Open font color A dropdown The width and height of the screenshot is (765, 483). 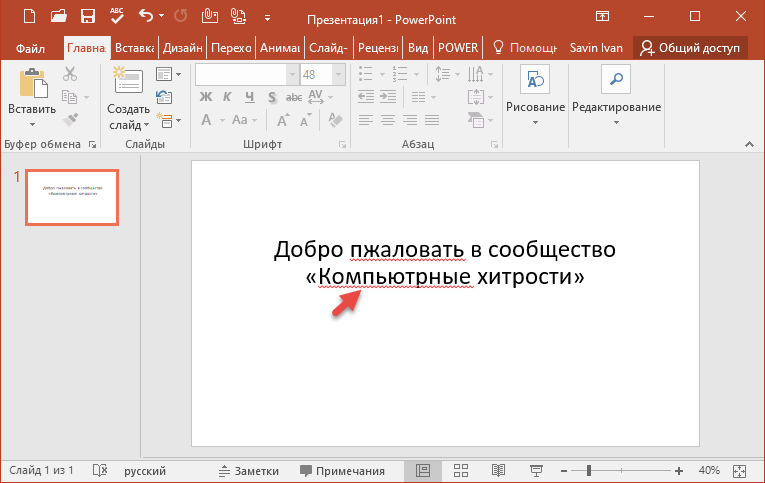point(222,120)
